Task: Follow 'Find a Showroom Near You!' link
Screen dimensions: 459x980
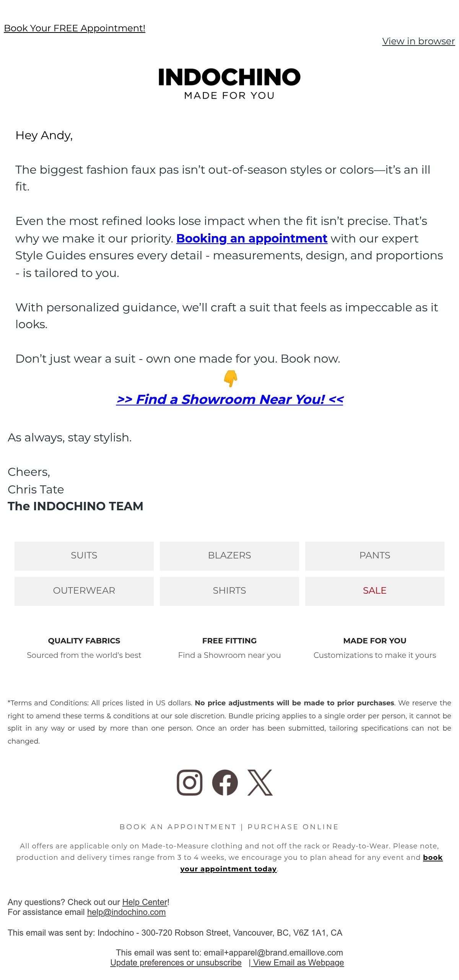Action: (x=230, y=399)
